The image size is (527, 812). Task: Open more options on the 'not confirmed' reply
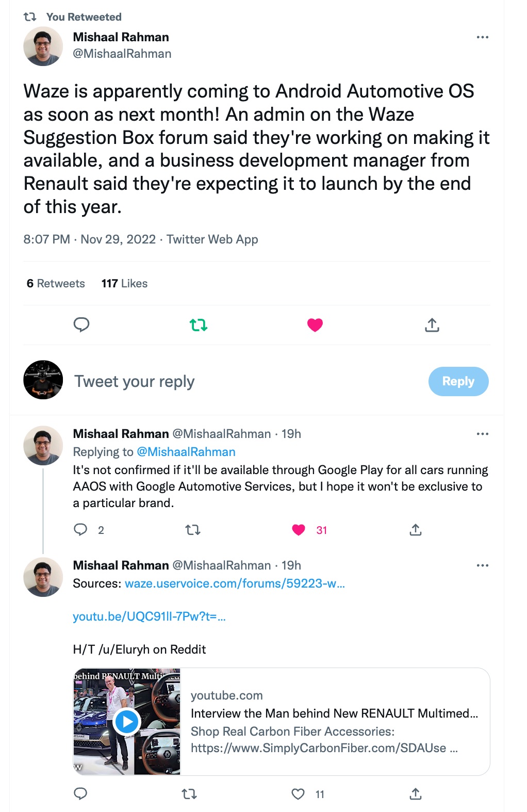tap(482, 434)
